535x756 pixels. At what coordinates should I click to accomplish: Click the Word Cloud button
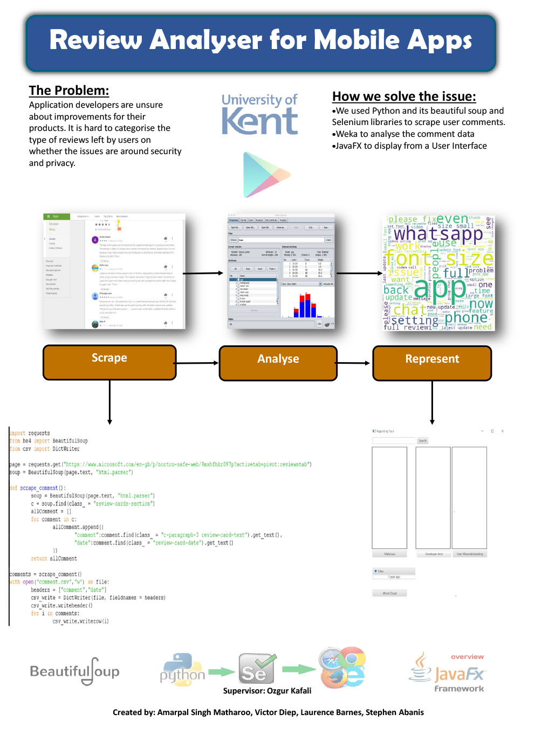[x=389, y=593]
